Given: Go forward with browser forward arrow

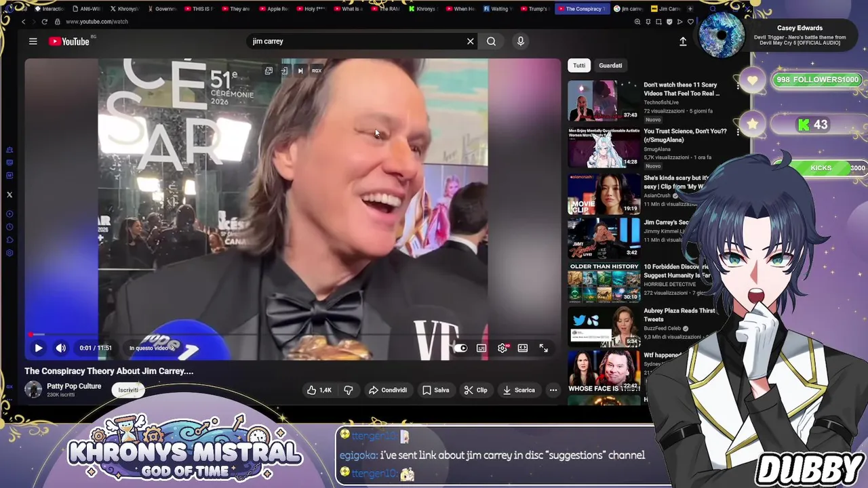Looking at the screenshot, I should coord(34,22).
